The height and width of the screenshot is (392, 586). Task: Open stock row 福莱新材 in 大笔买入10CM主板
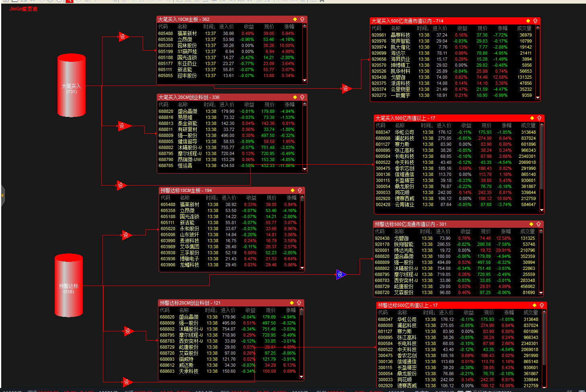pos(229,34)
